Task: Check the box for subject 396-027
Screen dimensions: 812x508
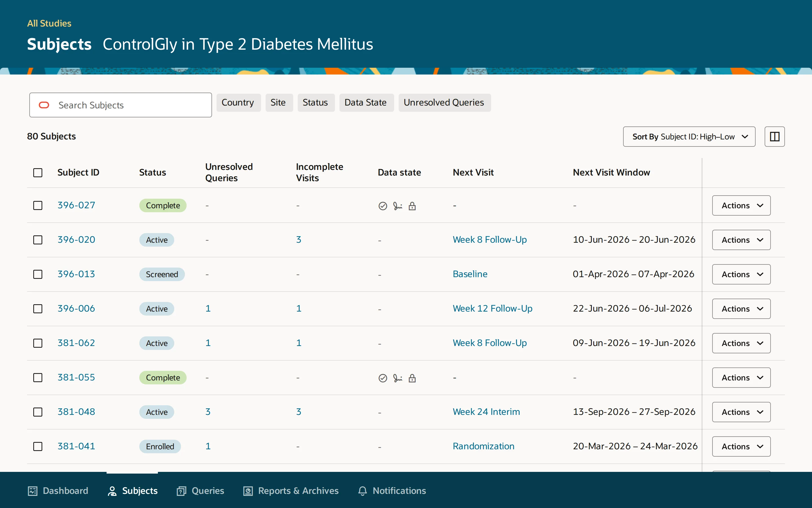Action: click(x=38, y=205)
